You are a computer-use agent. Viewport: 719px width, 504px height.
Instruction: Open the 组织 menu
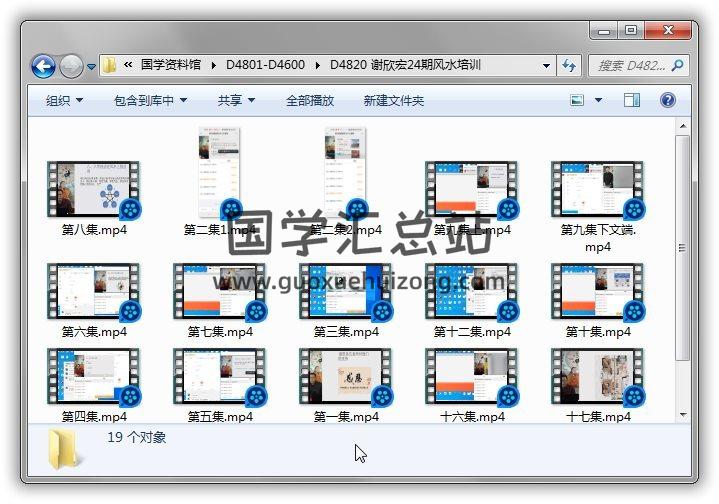[x=64, y=100]
